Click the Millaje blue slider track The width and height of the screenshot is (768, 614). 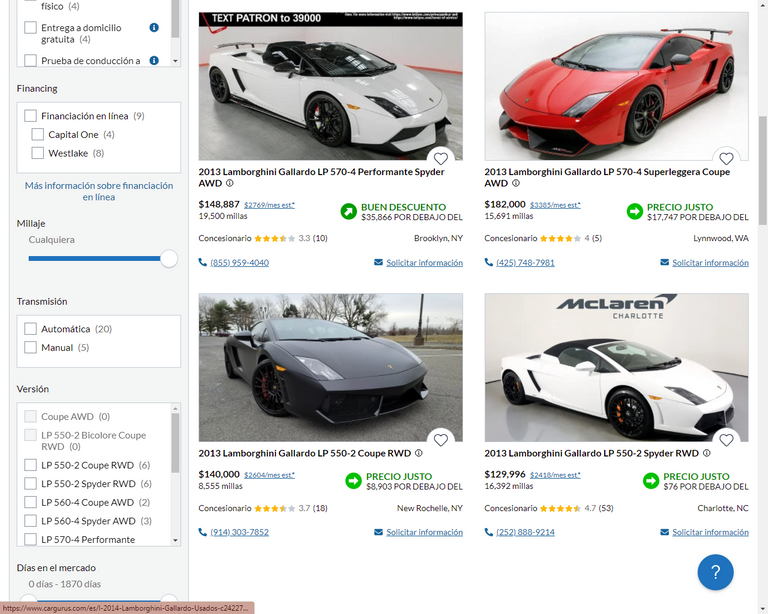94,259
